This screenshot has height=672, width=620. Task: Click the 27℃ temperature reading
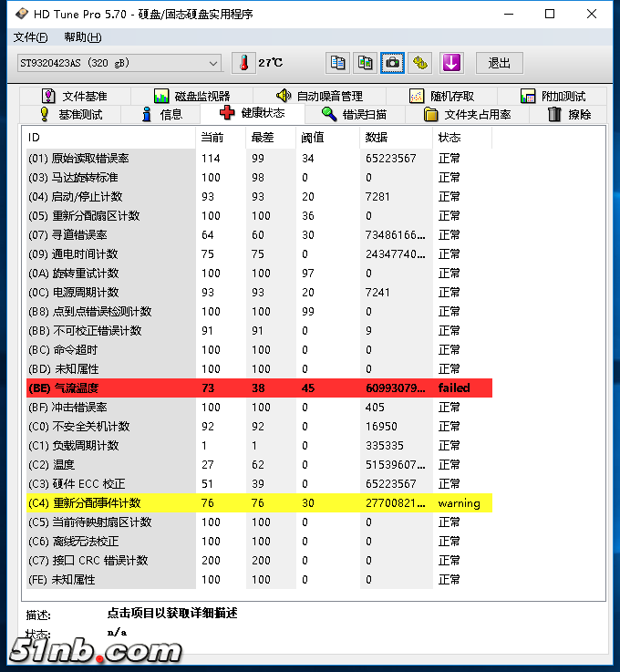pos(271,63)
